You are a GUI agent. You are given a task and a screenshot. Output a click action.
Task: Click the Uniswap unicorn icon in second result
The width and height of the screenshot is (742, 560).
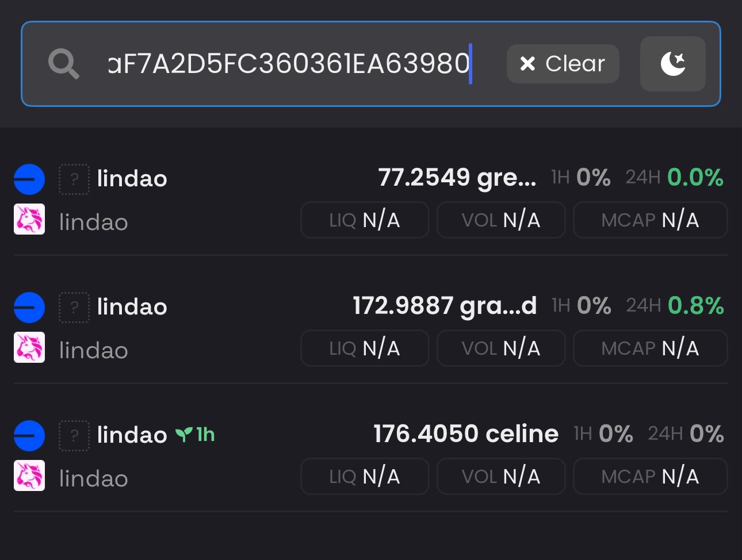pyautogui.click(x=29, y=348)
